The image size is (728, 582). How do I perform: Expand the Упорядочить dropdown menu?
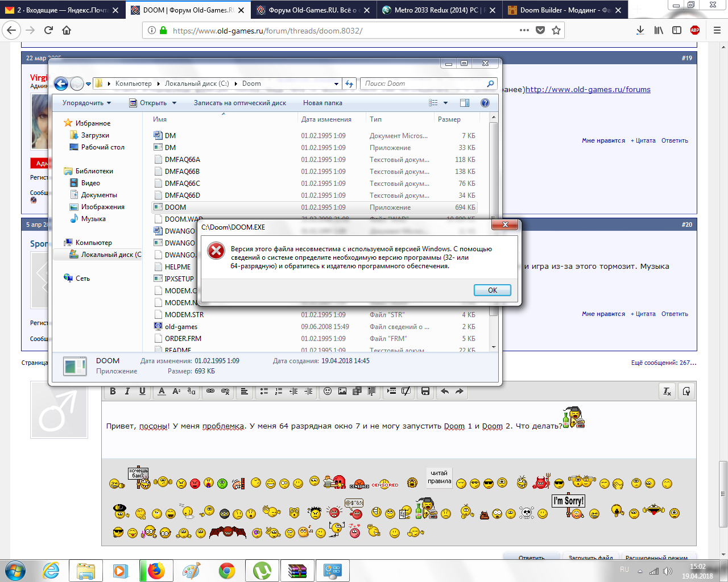pyautogui.click(x=86, y=103)
